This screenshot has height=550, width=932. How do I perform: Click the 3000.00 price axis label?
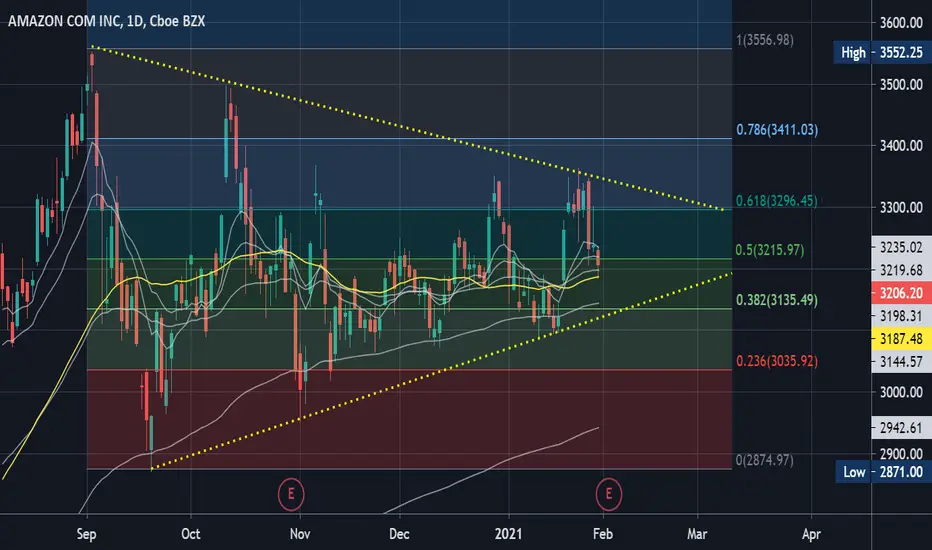901,392
